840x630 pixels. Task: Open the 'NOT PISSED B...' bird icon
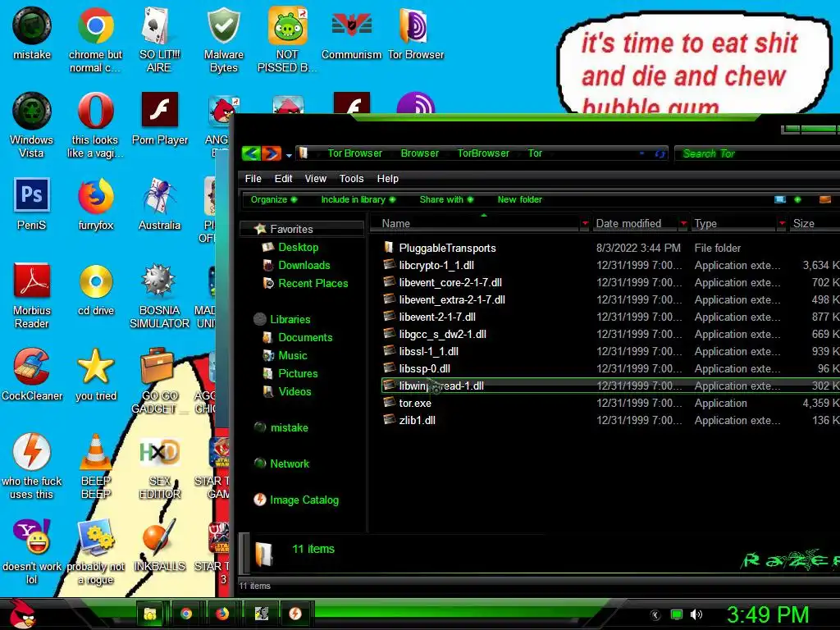[287, 40]
